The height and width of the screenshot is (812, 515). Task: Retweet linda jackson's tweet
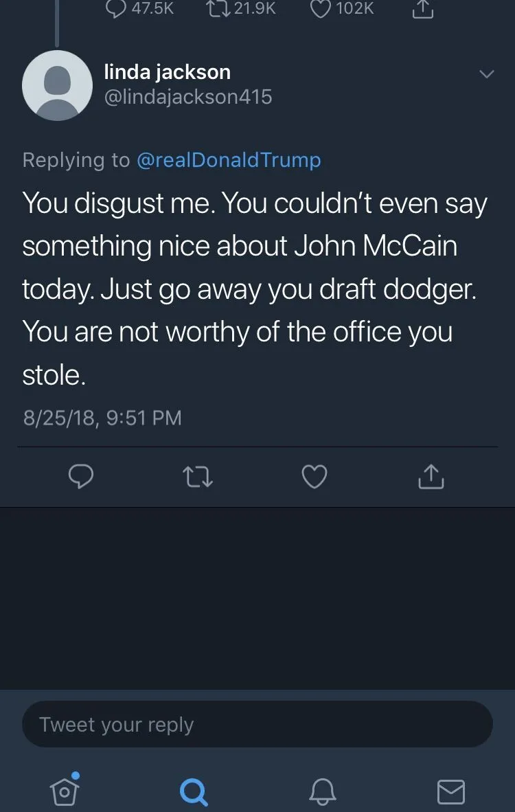coord(198,476)
